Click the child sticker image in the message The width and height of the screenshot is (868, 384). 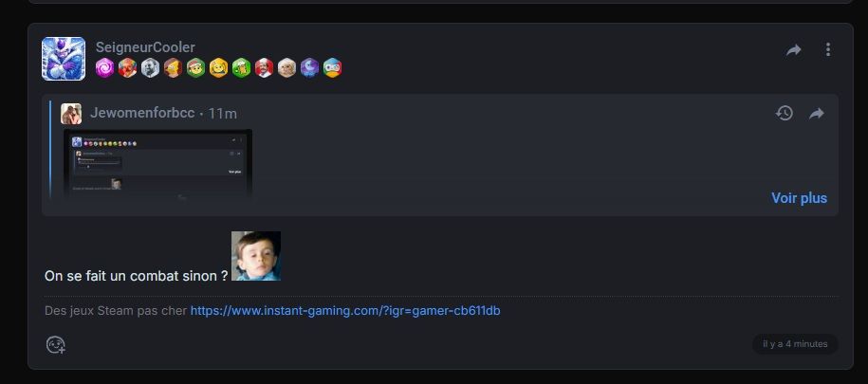tap(256, 256)
